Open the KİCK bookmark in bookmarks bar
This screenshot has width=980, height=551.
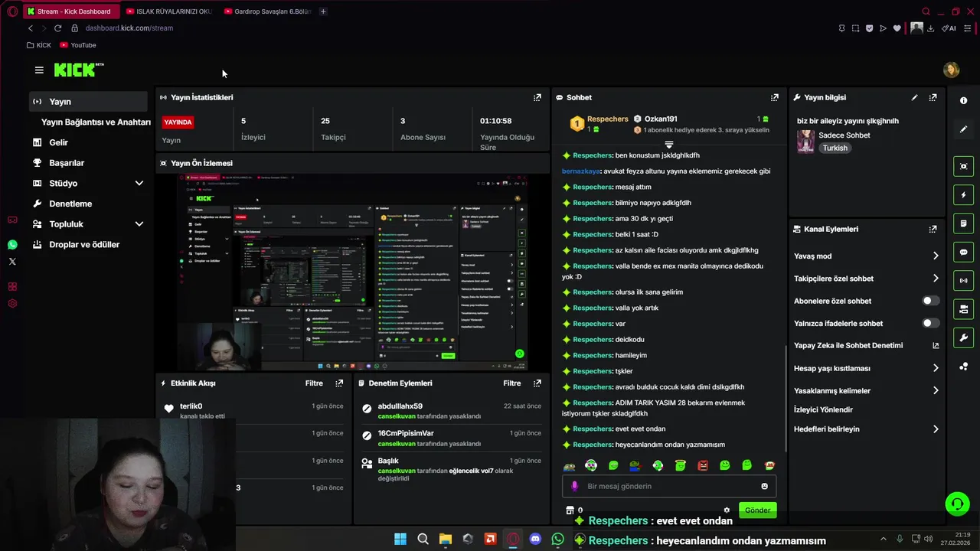click(38, 45)
